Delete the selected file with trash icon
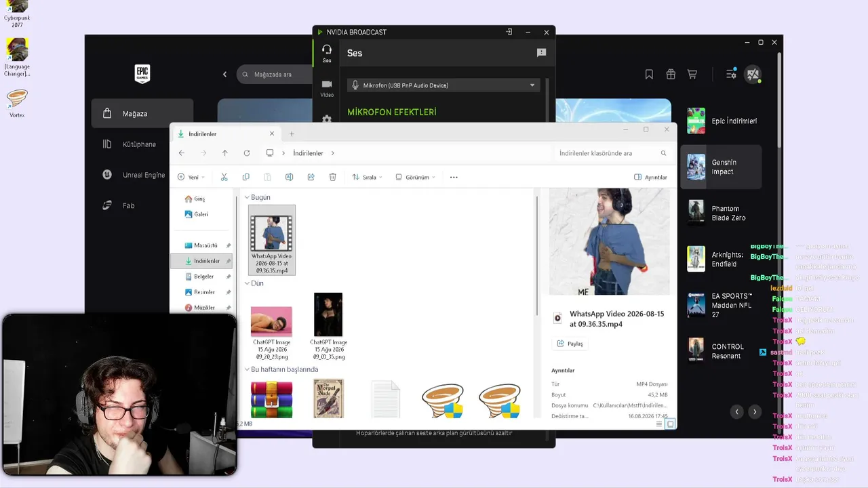868x488 pixels. [332, 177]
